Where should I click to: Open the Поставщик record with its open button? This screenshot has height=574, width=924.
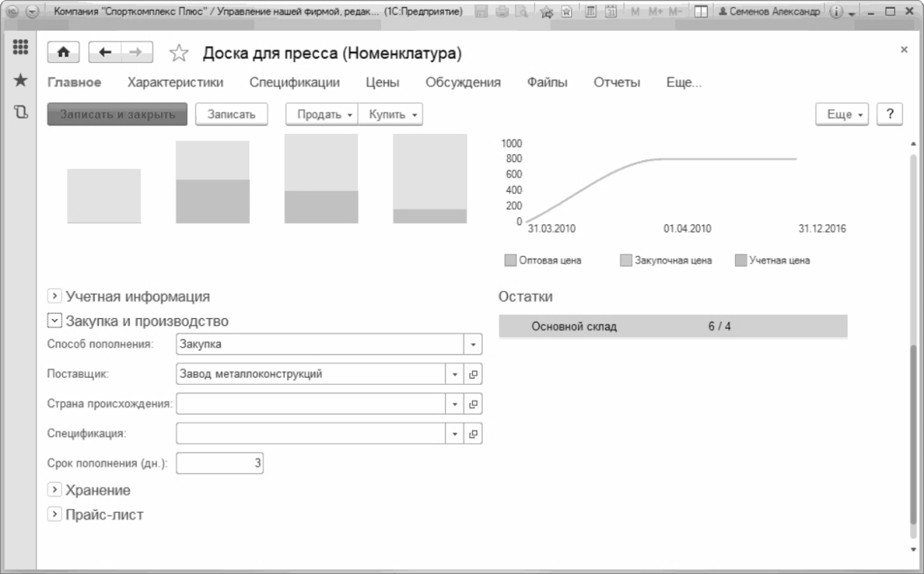click(x=473, y=373)
